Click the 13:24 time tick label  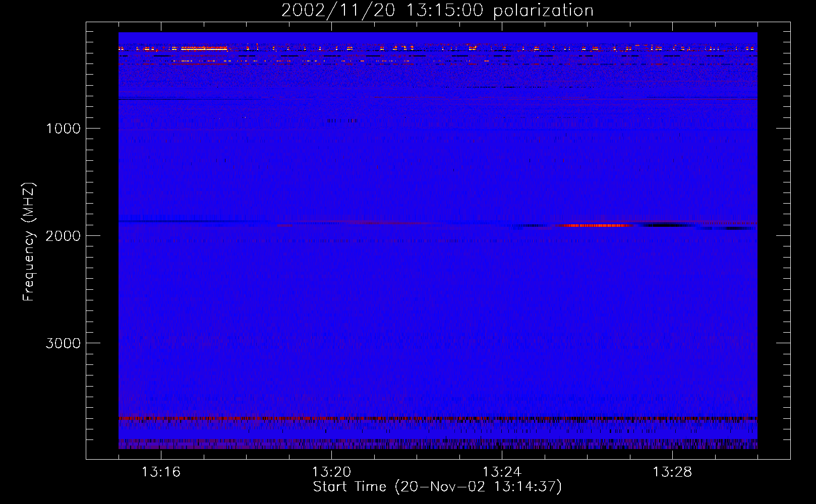point(502,472)
